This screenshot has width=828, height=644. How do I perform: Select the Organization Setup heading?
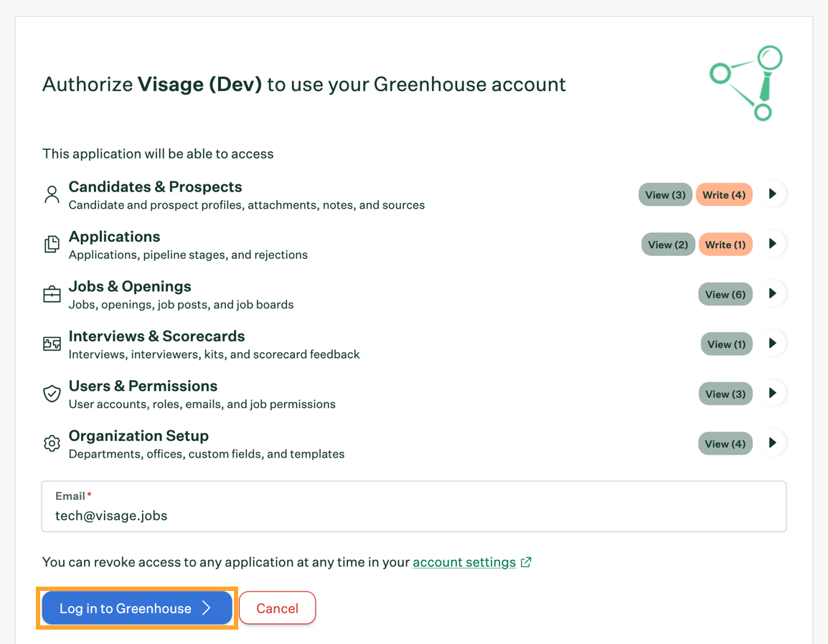pyautogui.click(x=139, y=436)
